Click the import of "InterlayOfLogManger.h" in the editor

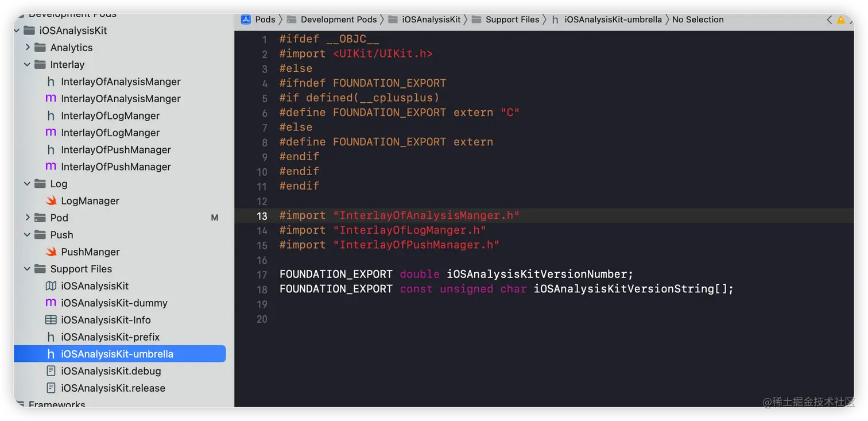[383, 230]
